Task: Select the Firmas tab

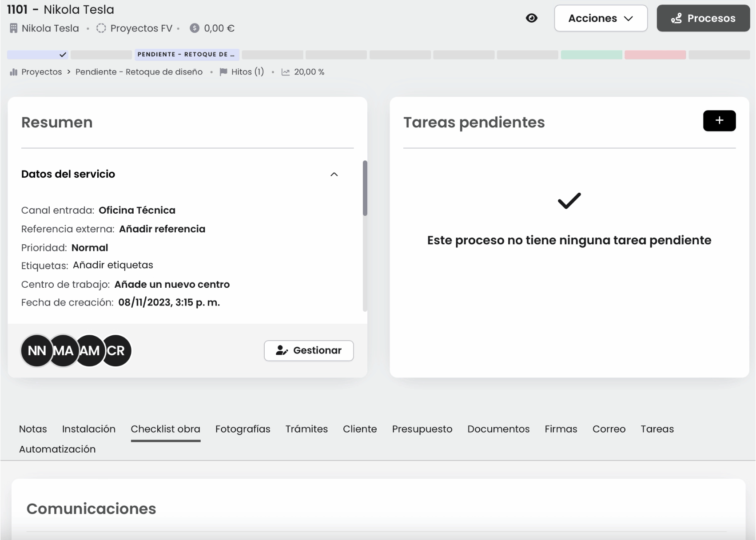Action: (561, 429)
